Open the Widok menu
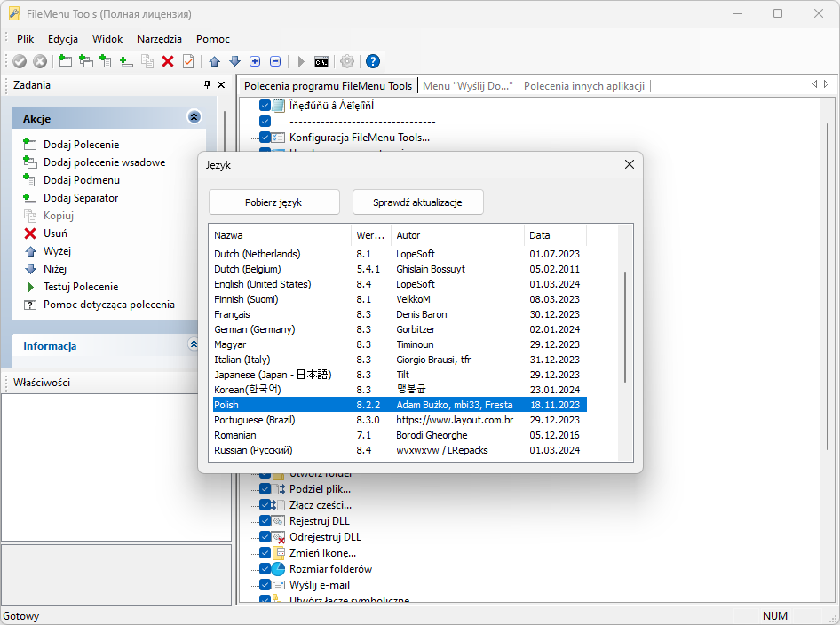840x625 pixels. point(107,38)
